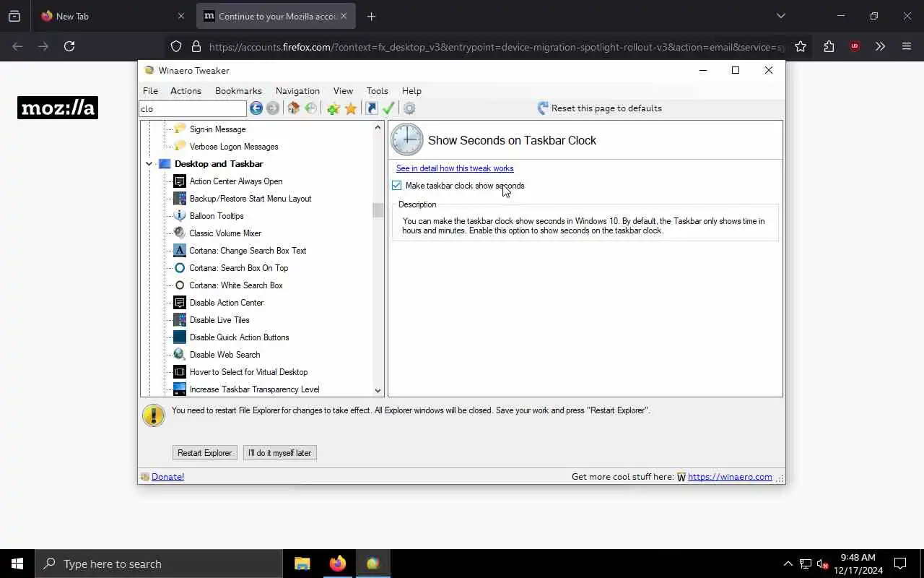
Task: Click the Firefox shield tracking protection icon
Action: (176, 46)
